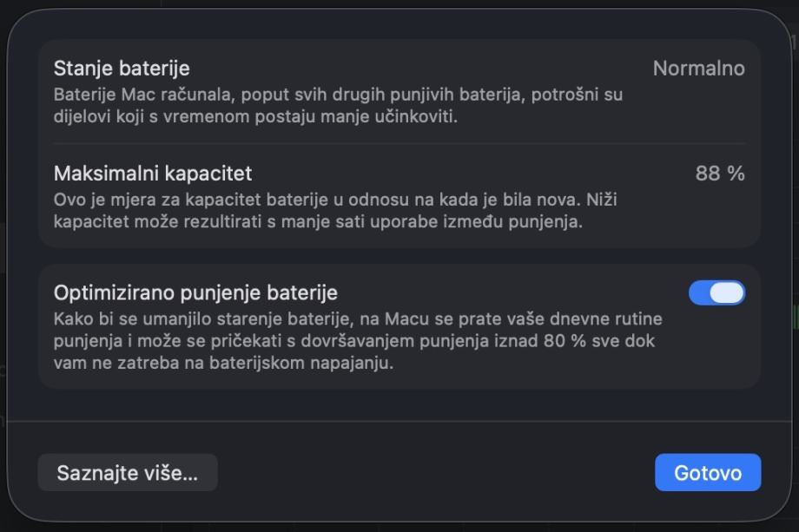Select the Maksimalni kapacitet row

[399, 196]
